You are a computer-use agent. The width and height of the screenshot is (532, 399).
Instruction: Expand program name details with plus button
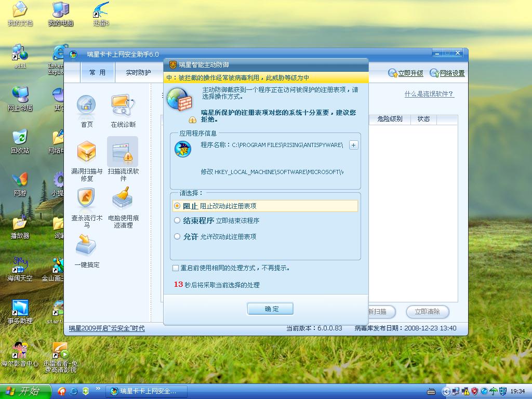pyautogui.click(x=353, y=145)
